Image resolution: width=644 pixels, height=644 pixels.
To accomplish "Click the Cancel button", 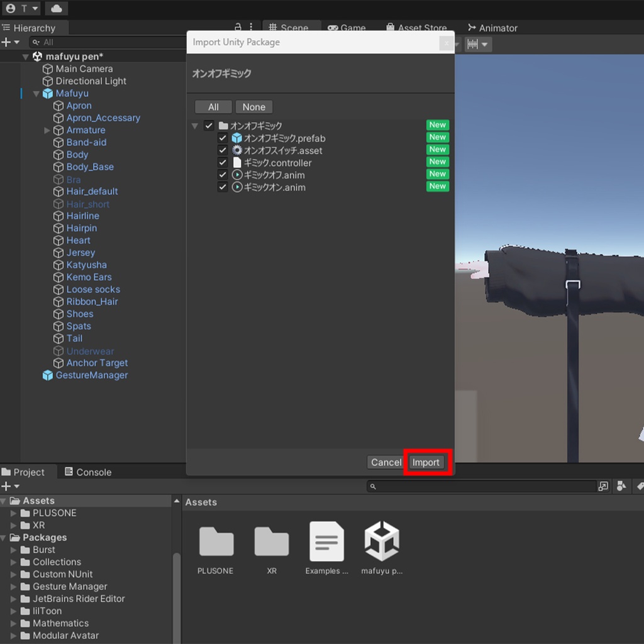I will tap(386, 462).
